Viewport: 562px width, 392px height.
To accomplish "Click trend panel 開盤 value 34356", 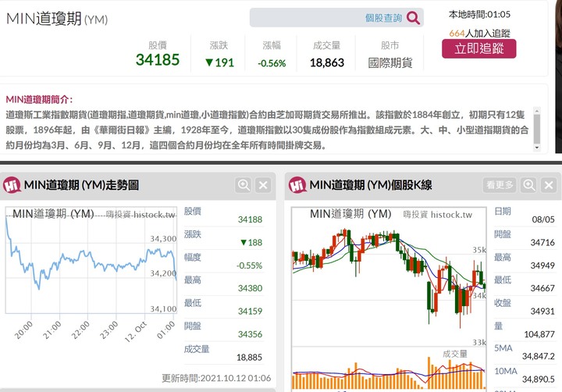I will click(x=251, y=334).
